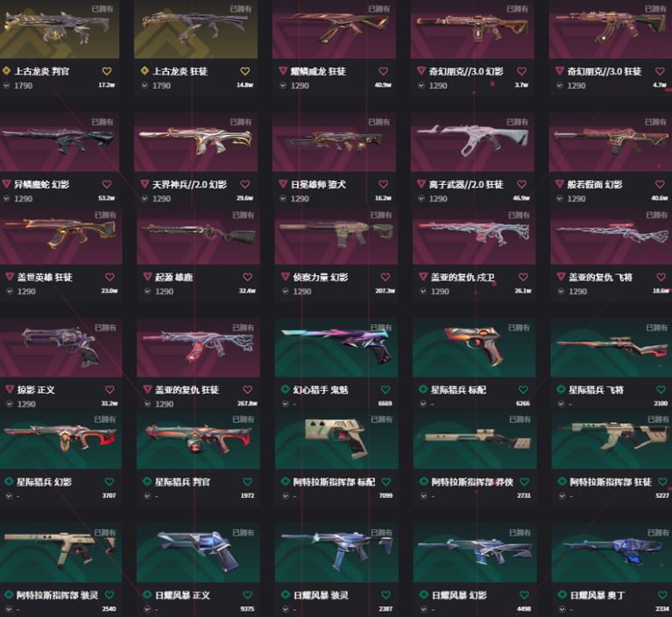Image resolution: width=672 pixels, height=617 pixels.
Task: Click the heart icon for 起源 雄鹿
Action: coord(247,277)
